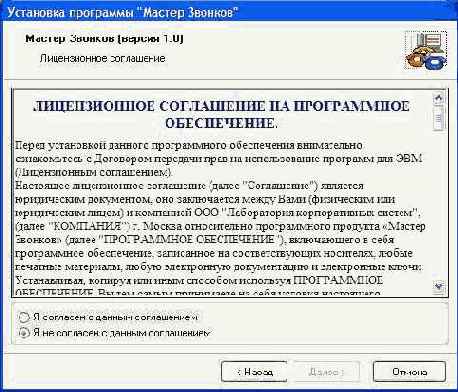
Task: Click the license text scroll-up arrow
Action: pos(439,98)
